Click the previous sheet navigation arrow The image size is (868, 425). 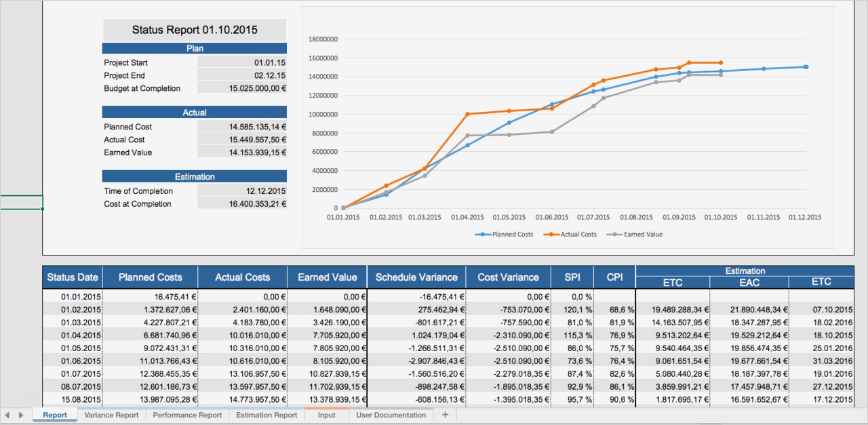[x=7, y=415]
